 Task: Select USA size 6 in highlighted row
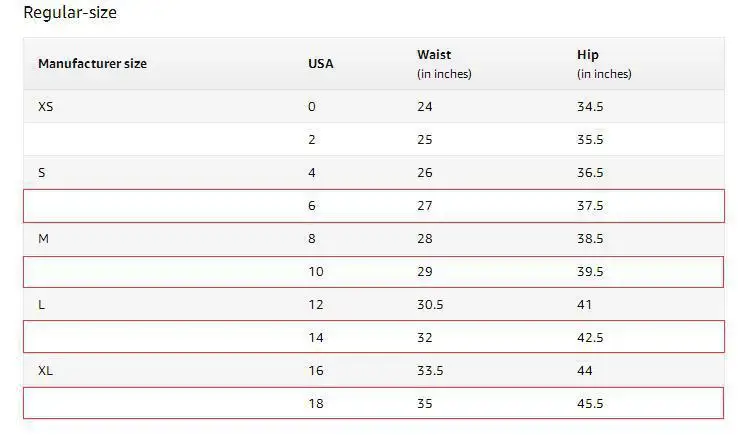[x=312, y=206]
